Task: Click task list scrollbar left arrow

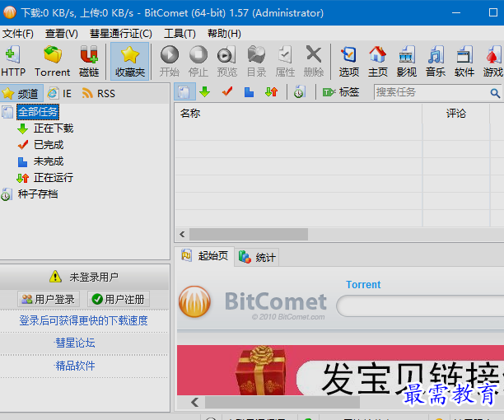Action: (x=182, y=234)
